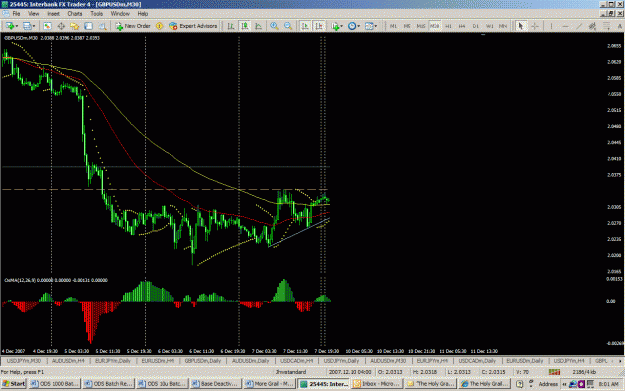Select the crosshair tool
Viewport: 625px width, 391px height.
click(x=535, y=26)
